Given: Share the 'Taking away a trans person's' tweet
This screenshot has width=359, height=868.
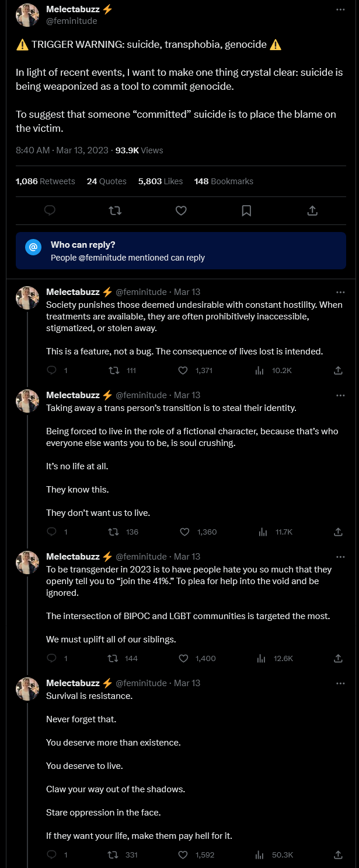Looking at the screenshot, I should pos(338,532).
